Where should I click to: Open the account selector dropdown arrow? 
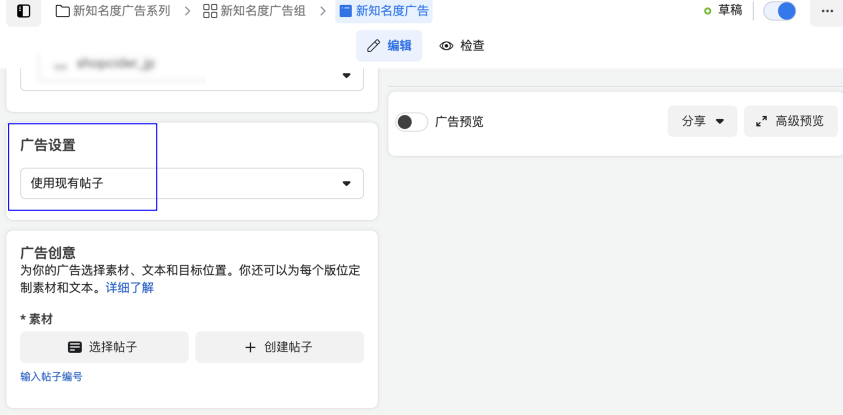pos(347,75)
